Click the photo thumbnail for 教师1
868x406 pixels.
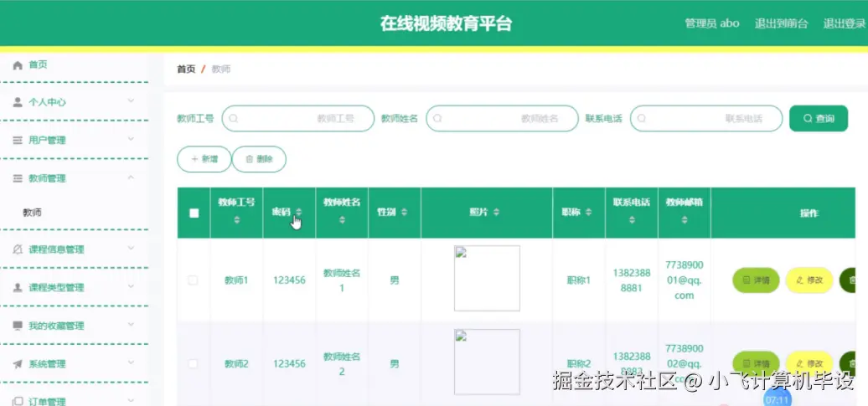click(x=487, y=278)
